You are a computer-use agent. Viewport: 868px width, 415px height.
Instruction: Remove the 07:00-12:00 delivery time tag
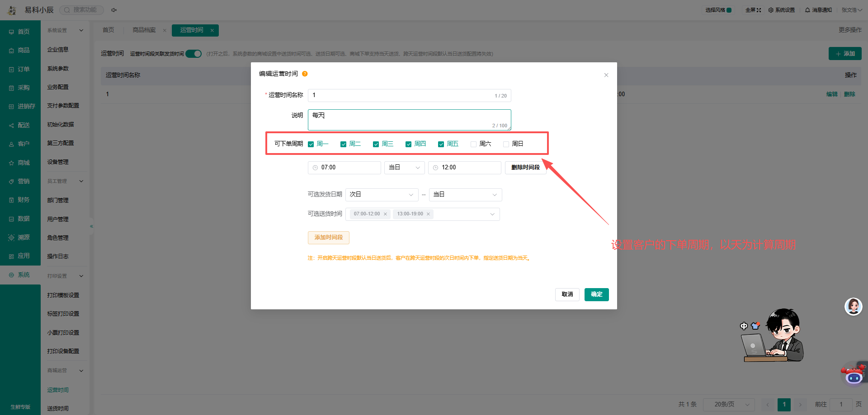tap(385, 214)
